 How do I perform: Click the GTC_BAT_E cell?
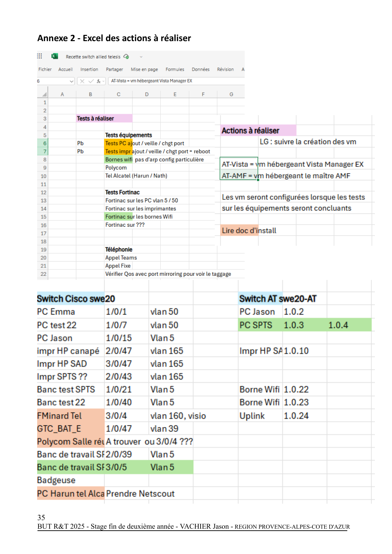click(71, 429)
